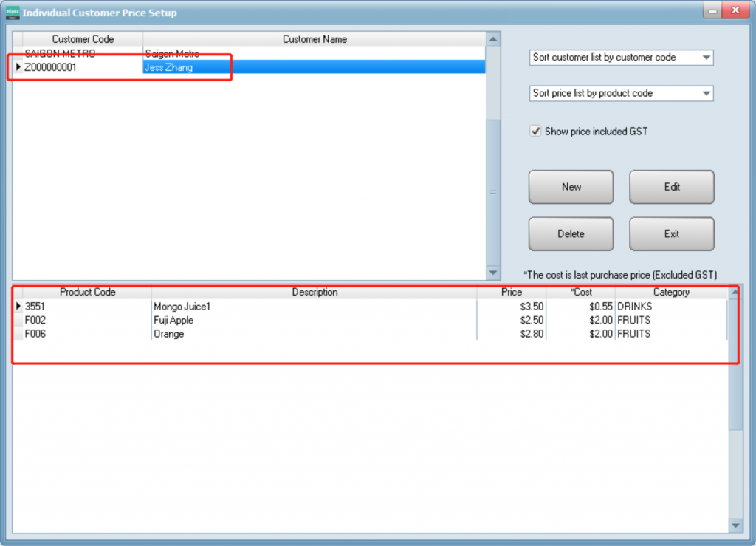Close the Individual Customer Price Setup window
The width and height of the screenshot is (756, 546).
coord(735,11)
